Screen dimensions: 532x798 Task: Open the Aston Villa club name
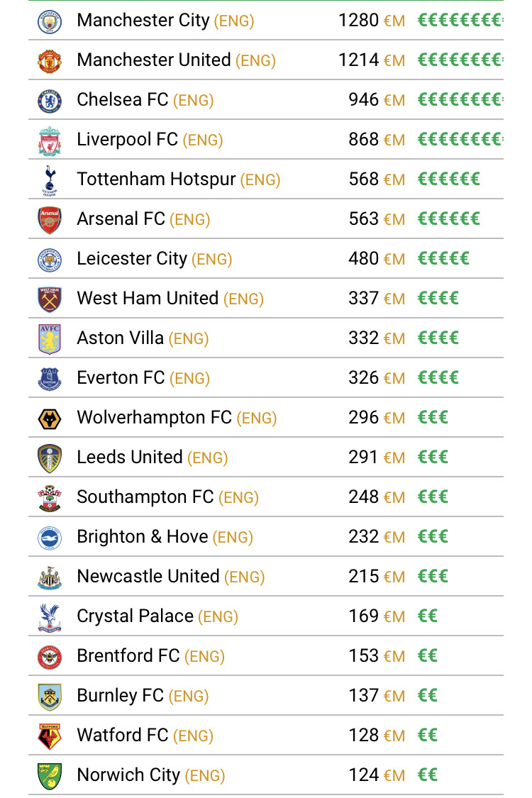click(120, 338)
